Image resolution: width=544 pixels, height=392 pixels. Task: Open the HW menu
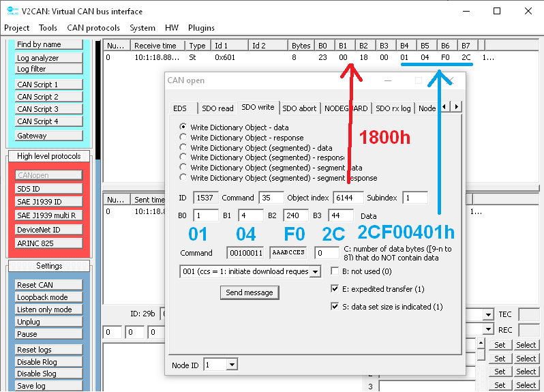click(172, 28)
